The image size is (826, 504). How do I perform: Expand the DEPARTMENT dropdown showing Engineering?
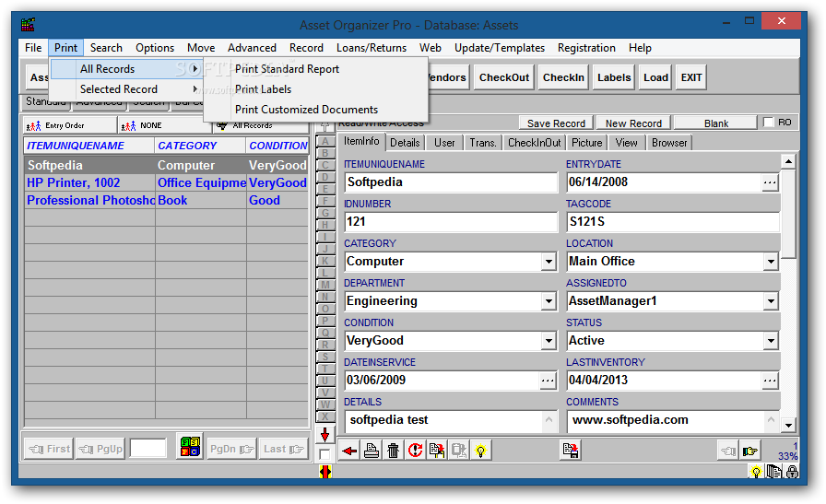[x=549, y=301]
